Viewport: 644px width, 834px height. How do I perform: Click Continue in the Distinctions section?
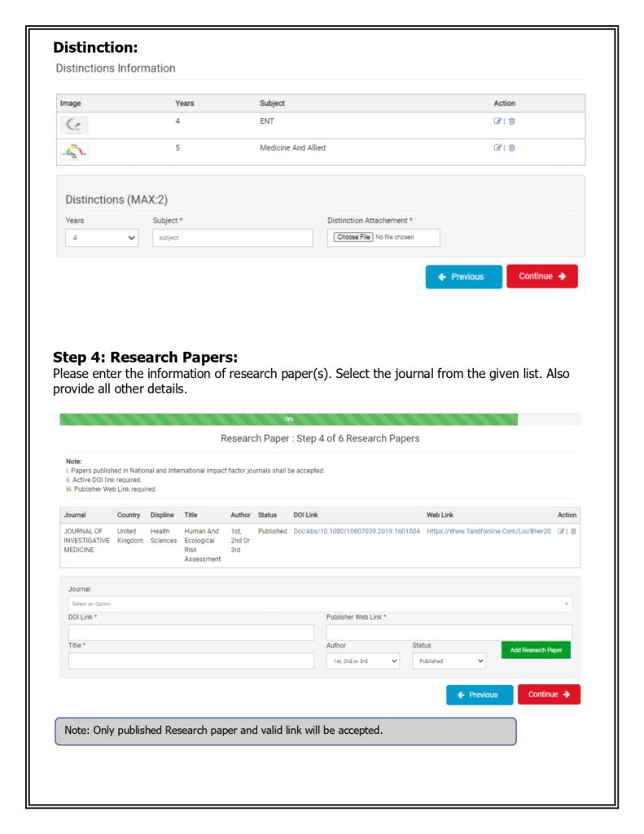[542, 277]
